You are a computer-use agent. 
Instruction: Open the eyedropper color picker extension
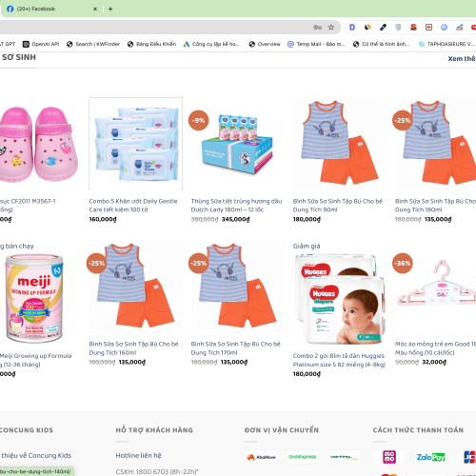pyautogui.click(x=383, y=28)
